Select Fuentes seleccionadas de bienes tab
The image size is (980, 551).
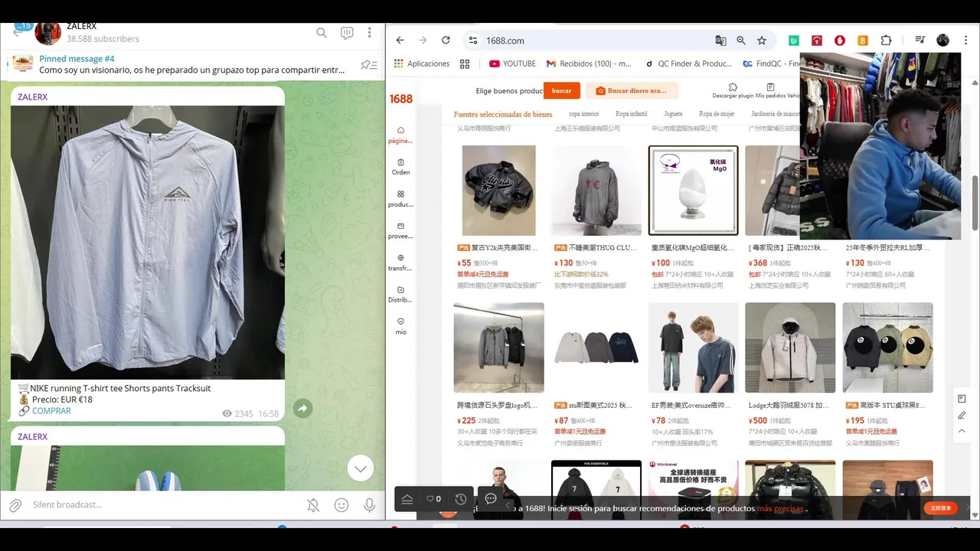point(503,114)
